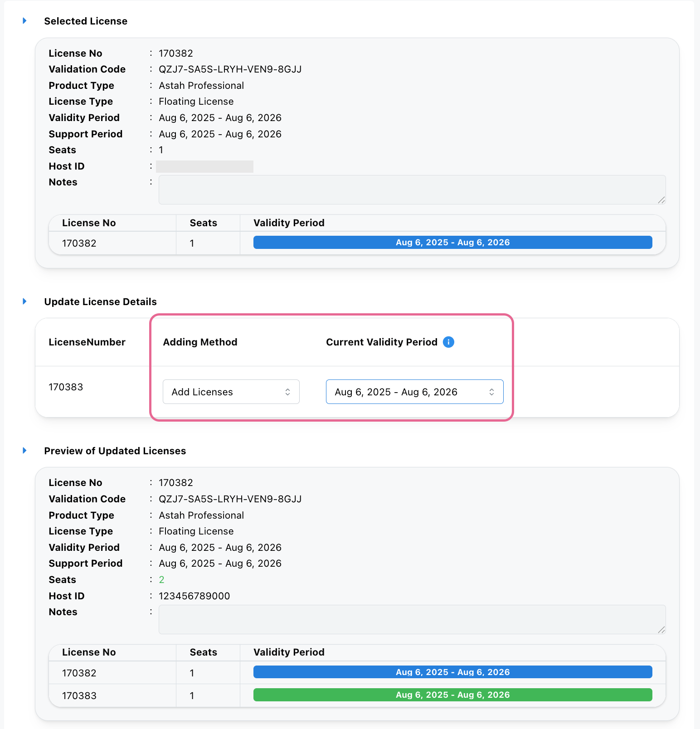Click Host ID value 123456789000
700x729 pixels.
(x=194, y=596)
